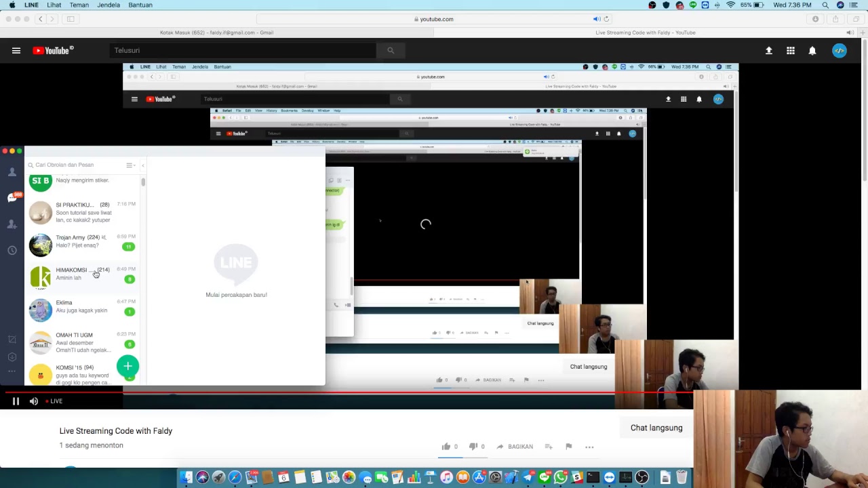This screenshot has width=868, height=488.
Task: Open LINE chat list filter dropdown
Action: 130,165
